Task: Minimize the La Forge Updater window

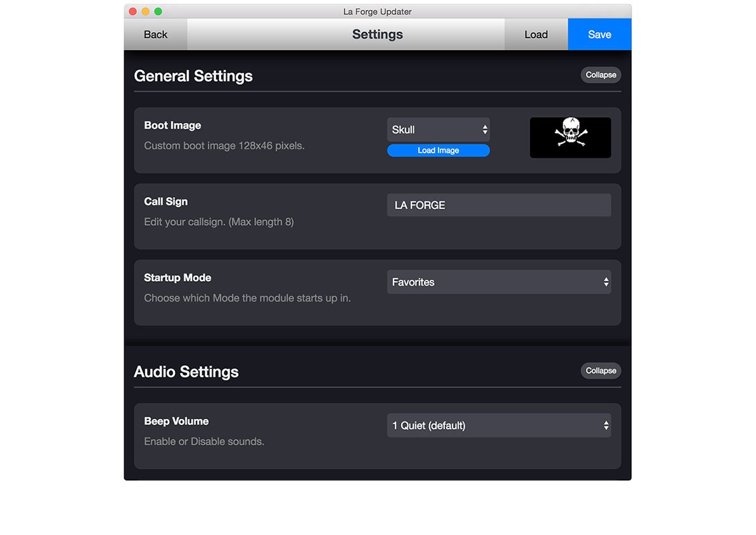Action: pyautogui.click(x=145, y=11)
